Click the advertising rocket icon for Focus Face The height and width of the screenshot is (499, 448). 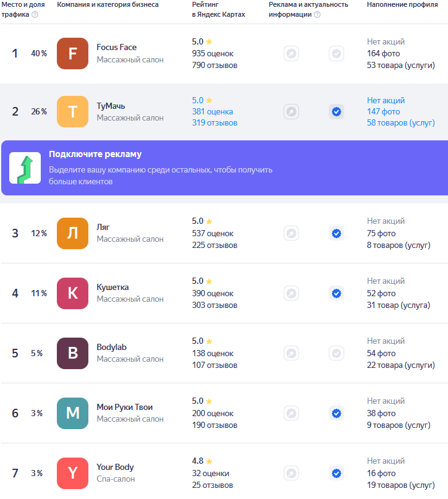pos(291,54)
